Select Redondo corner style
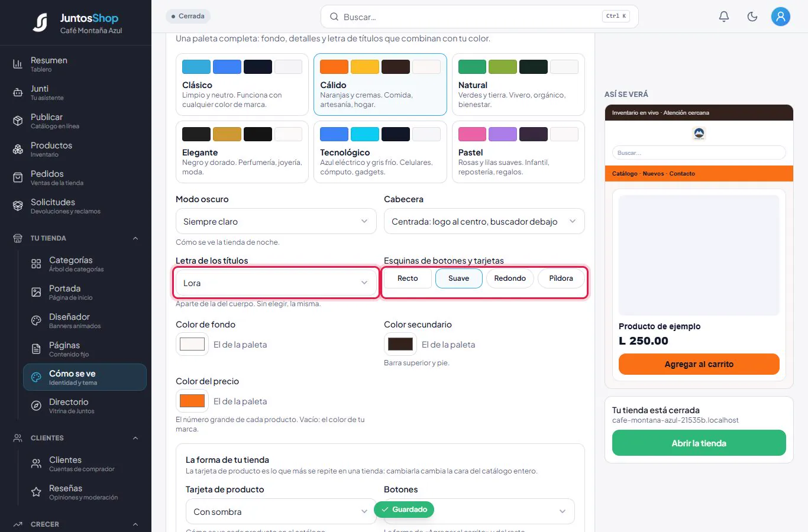The image size is (808, 532). (510, 278)
